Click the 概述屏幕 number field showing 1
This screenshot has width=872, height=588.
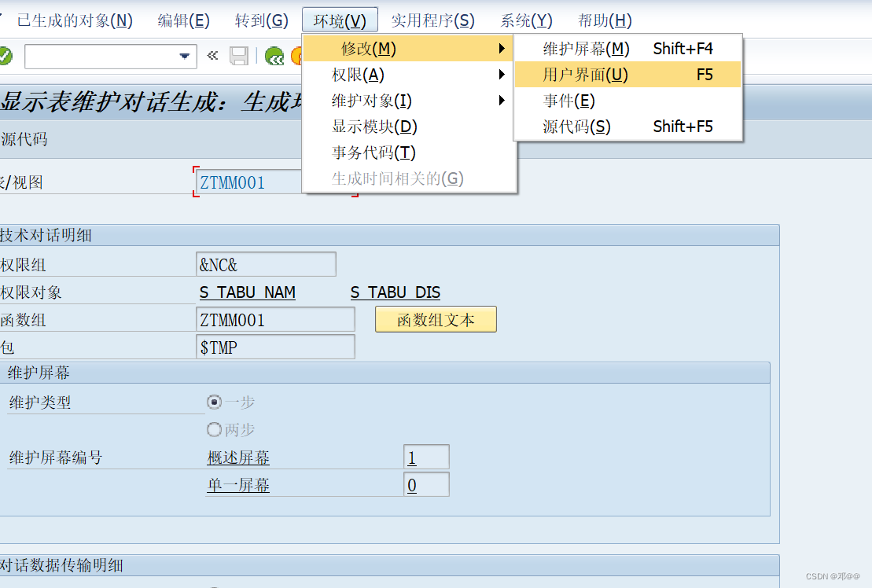(x=426, y=458)
